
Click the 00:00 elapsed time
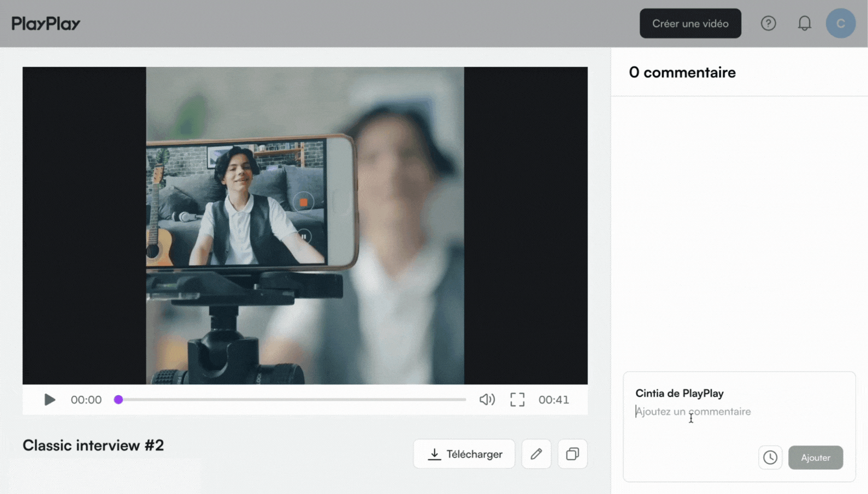(86, 400)
